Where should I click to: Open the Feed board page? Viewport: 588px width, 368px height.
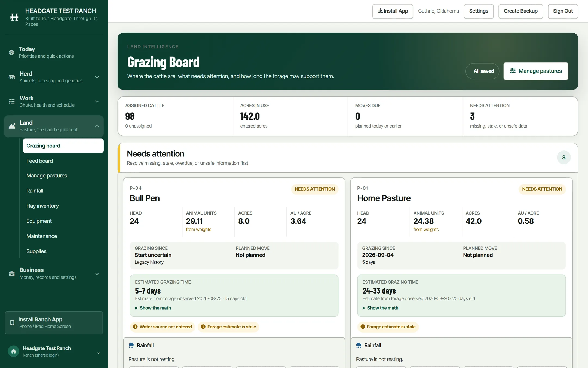pos(63,161)
